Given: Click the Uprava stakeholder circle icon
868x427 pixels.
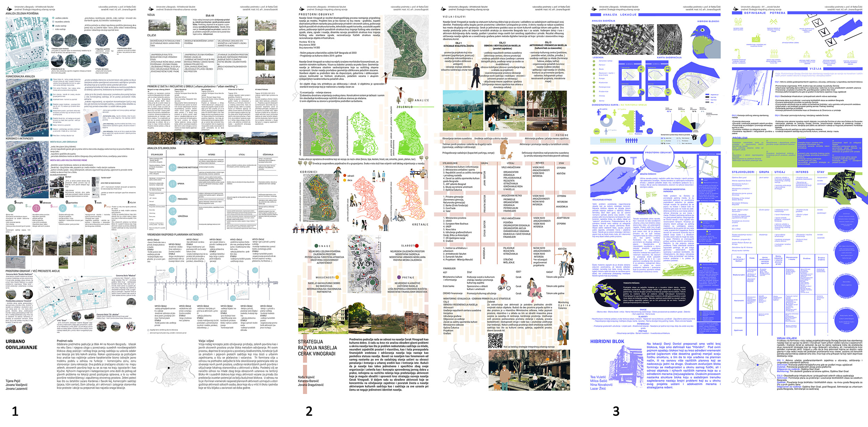Looking at the screenshot, I should coord(173,184).
